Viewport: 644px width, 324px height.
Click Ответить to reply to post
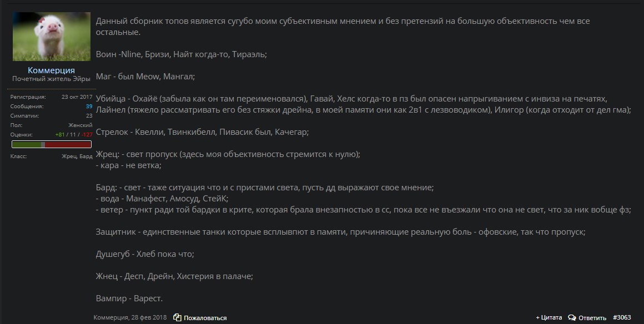point(592,318)
